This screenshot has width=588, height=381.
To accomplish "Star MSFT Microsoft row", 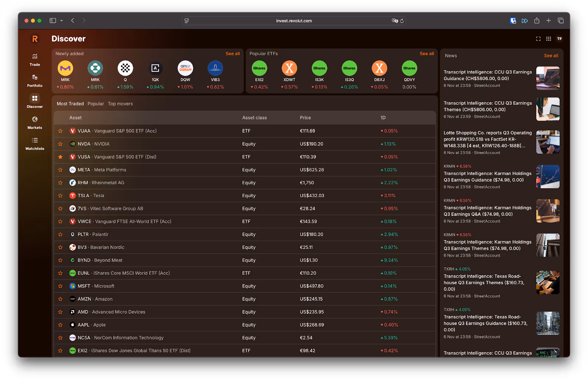I will tap(60, 286).
